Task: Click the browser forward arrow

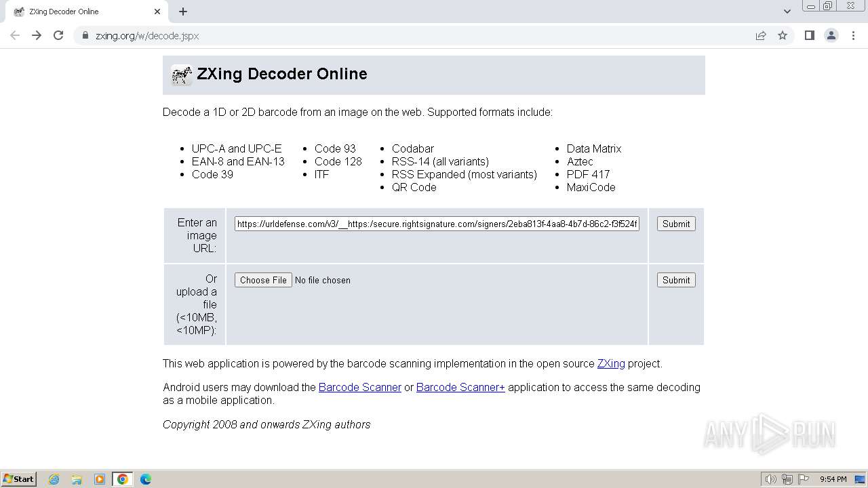Action: (x=37, y=35)
